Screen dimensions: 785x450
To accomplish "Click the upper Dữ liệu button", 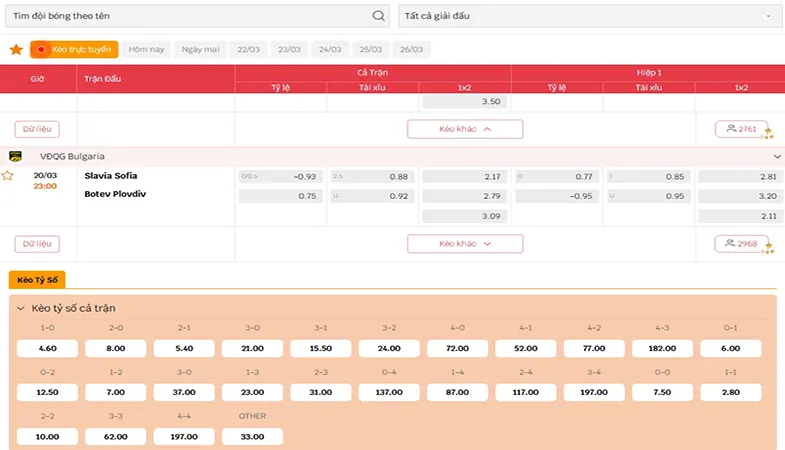I will pos(37,129).
